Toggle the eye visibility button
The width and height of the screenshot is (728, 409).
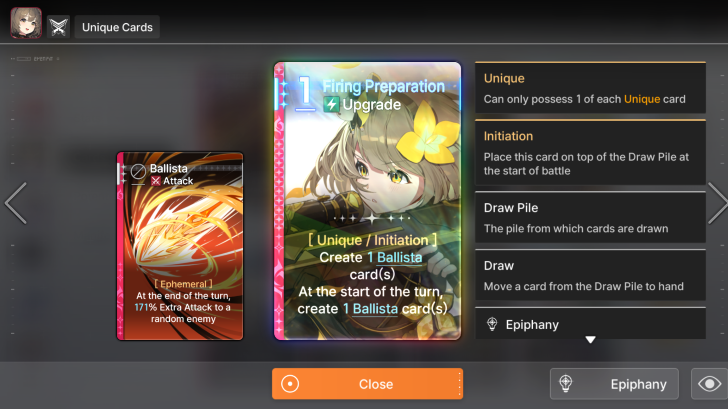click(x=709, y=384)
